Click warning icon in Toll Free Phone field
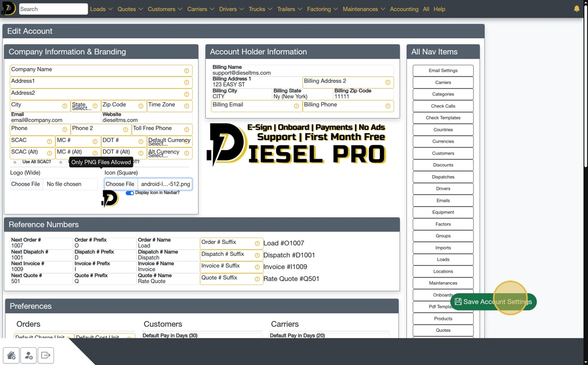Screen dimensions: 588x365 click(x=186, y=130)
